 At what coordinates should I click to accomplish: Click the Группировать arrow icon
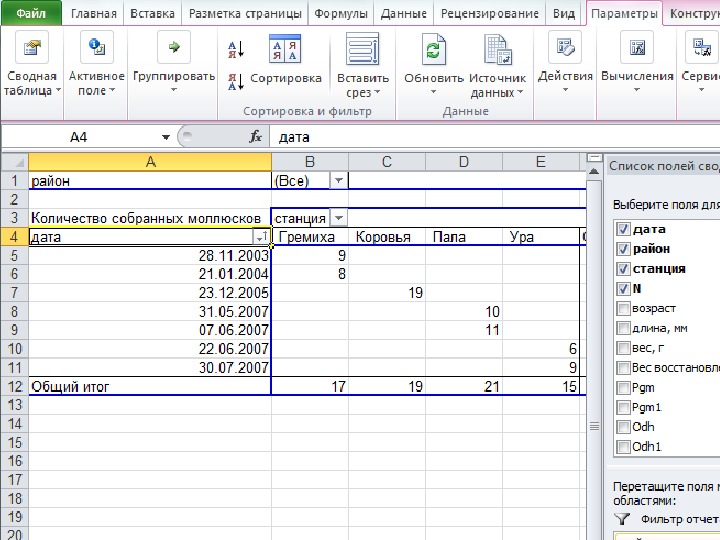click(174, 48)
